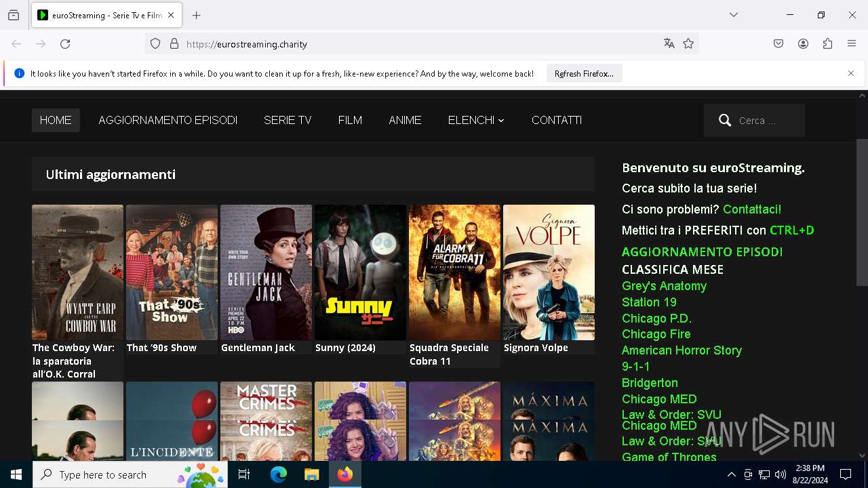Viewport: 868px width, 488px height.
Task: Open sidebar AGGIORNAMENTO EPISODI link
Action: pos(703,252)
